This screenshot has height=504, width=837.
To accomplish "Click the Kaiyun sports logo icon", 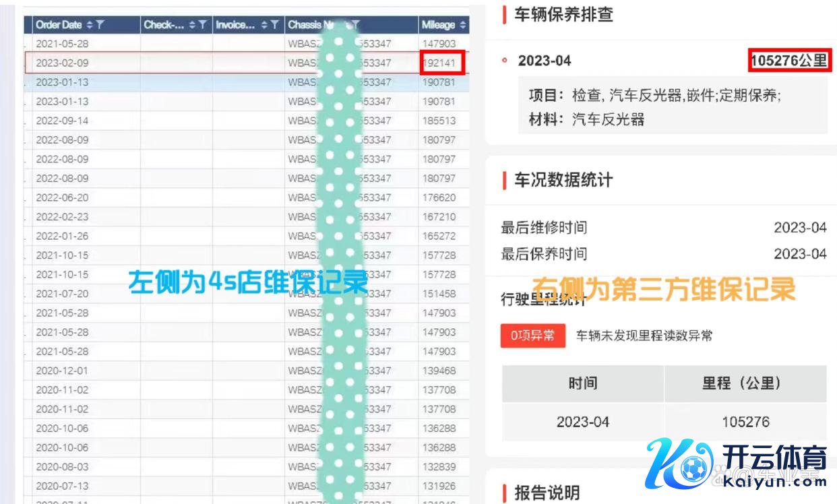I will click(678, 464).
